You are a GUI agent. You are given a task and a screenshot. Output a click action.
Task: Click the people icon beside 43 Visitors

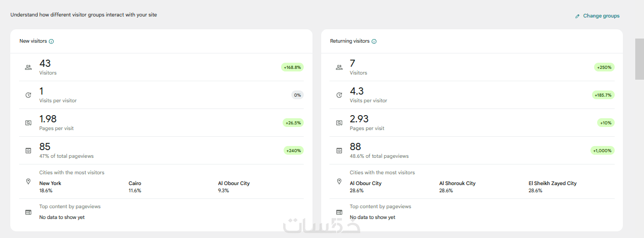pyautogui.click(x=28, y=67)
